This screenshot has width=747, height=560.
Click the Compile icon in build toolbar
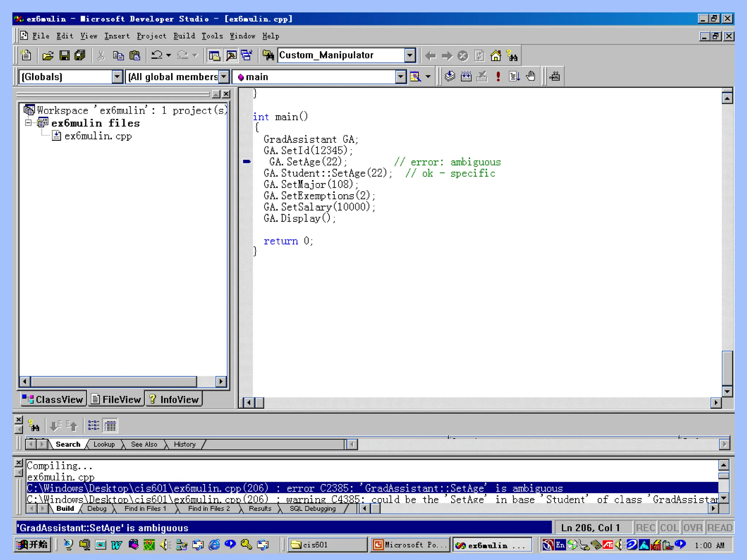point(450,76)
